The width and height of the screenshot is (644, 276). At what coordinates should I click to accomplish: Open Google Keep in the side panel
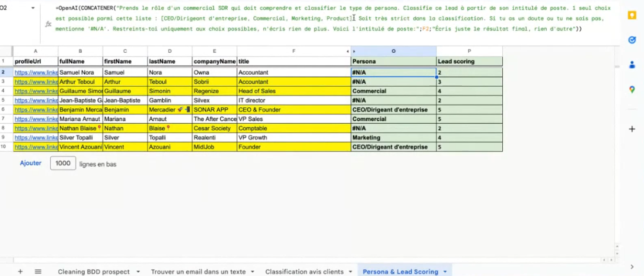coord(632,15)
